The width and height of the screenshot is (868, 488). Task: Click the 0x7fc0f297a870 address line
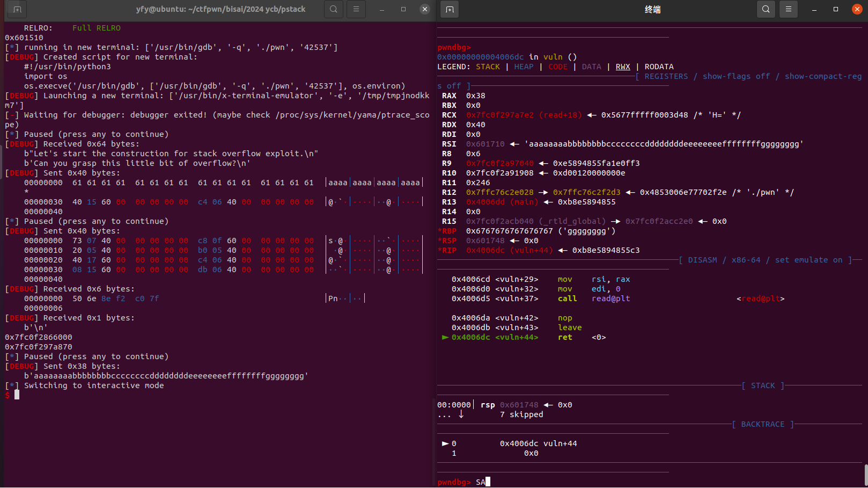(39, 347)
